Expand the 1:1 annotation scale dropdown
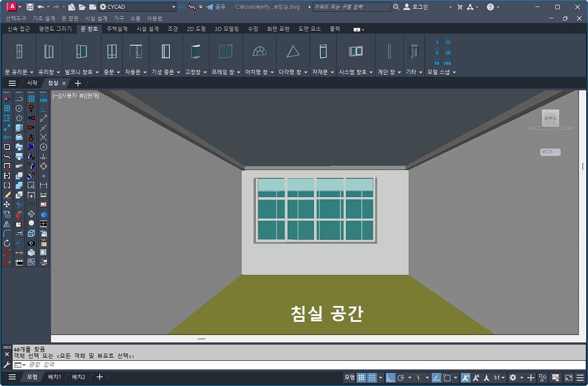This screenshot has height=386, width=588. click(499, 377)
